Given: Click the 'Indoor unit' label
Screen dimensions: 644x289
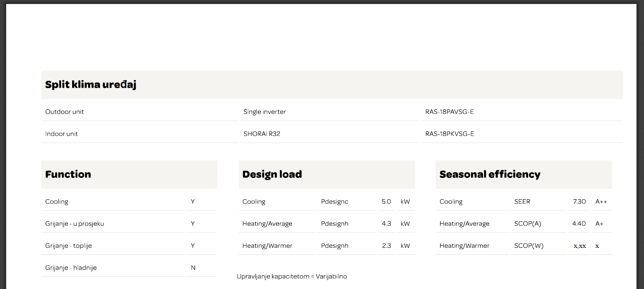Looking at the screenshot, I should (61, 134).
